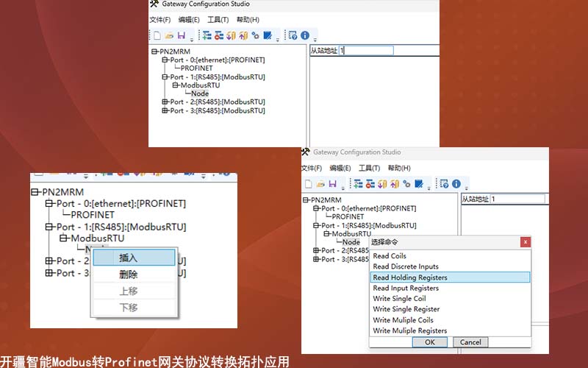This screenshot has width=588, height=368.
Task: Expand Port - 2 RS485 node in top window
Action: (x=165, y=102)
